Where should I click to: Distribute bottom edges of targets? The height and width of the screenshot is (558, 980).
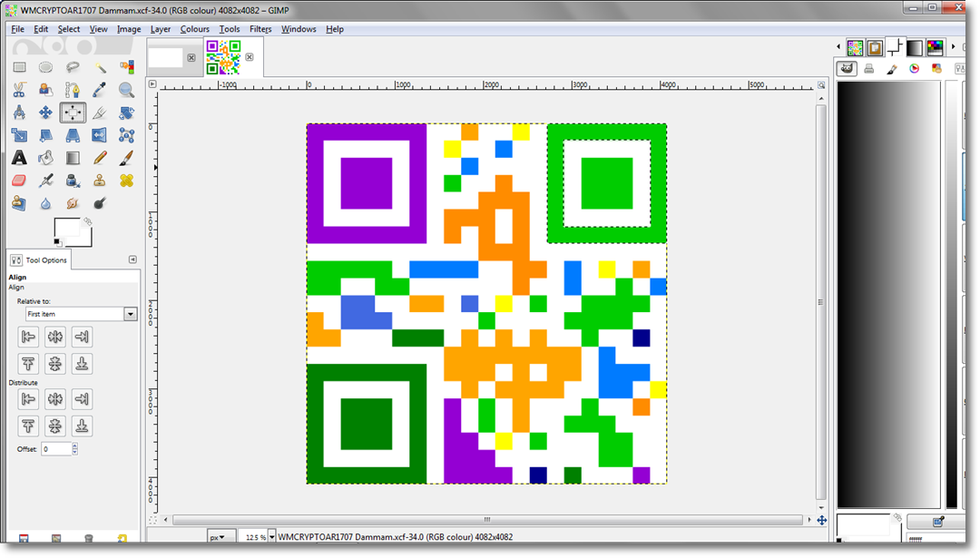tap(82, 426)
